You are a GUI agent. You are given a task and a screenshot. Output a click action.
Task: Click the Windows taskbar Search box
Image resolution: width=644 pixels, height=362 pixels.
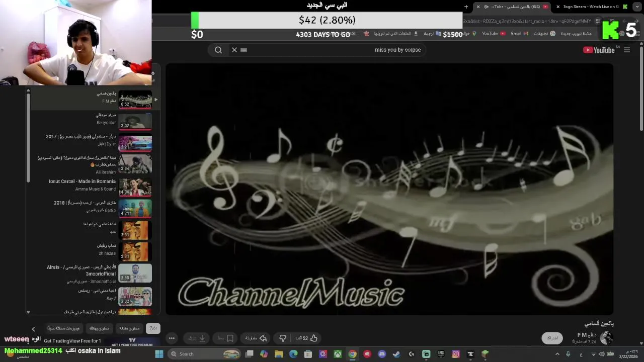pyautogui.click(x=205, y=354)
